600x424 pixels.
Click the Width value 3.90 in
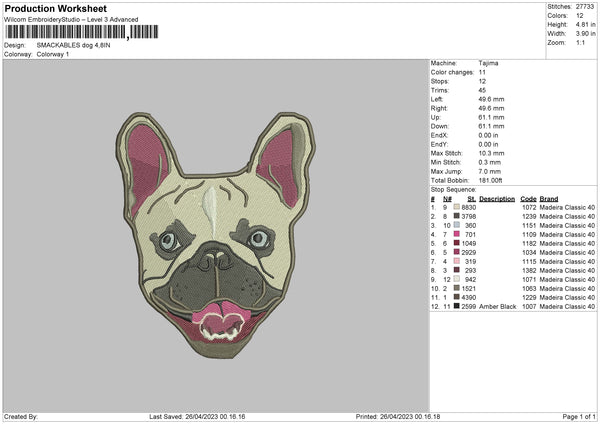click(x=585, y=34)
